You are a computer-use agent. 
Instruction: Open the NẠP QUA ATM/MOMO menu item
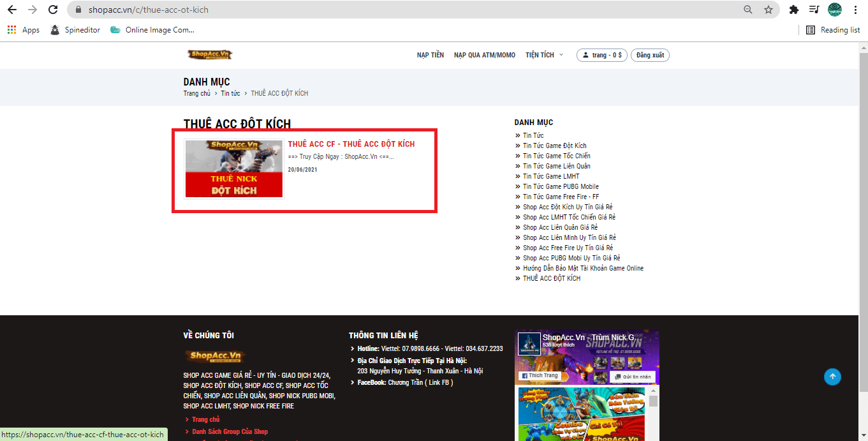tap(485, 55)
